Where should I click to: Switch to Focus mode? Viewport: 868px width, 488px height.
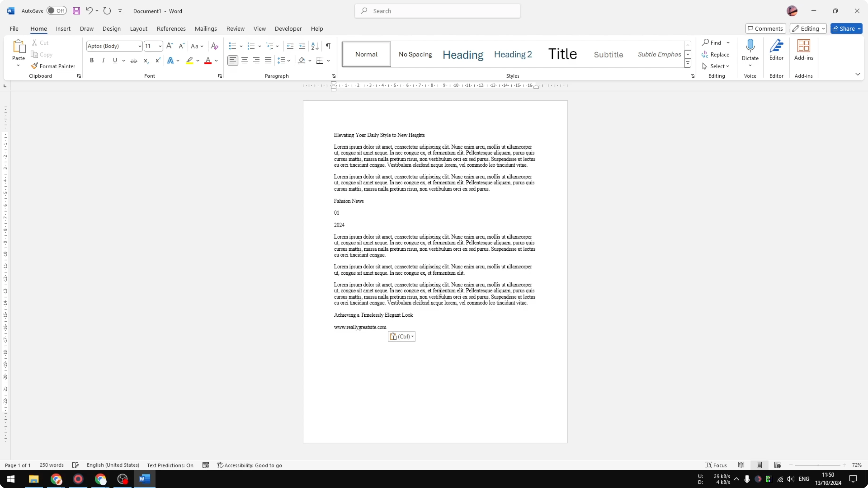[x=716, y=465]
